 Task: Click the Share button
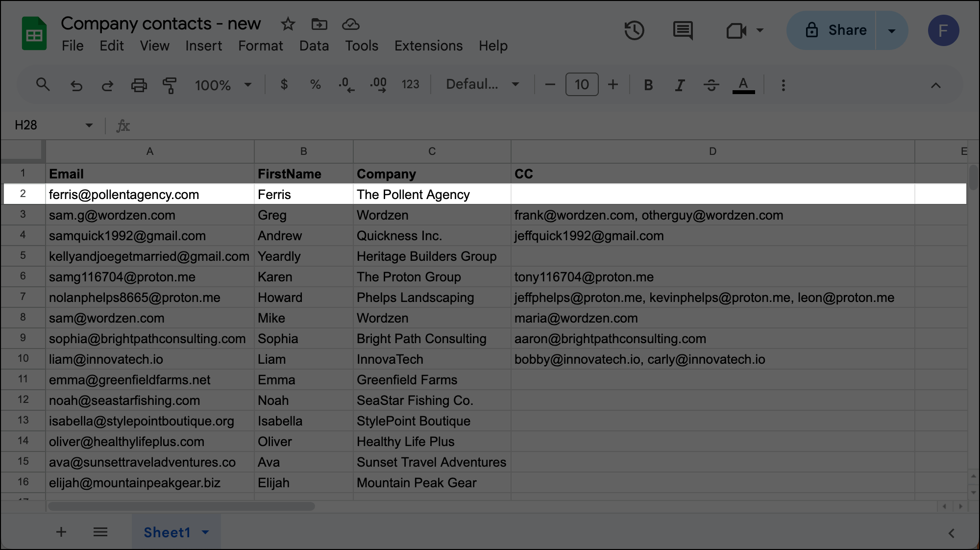click(836, 30)
